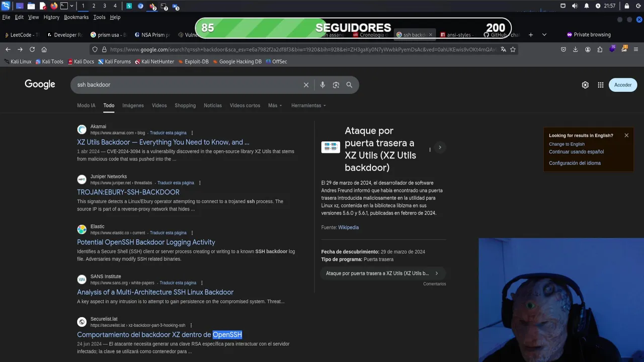Open the terminal emulator panel icon
This screenshot has height=362, width=644.
[x=64, y=6]
